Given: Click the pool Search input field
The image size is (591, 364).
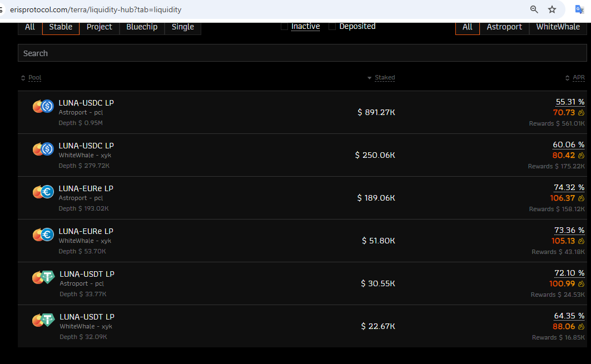Looking at the screenshot, I should coord(302,53).
